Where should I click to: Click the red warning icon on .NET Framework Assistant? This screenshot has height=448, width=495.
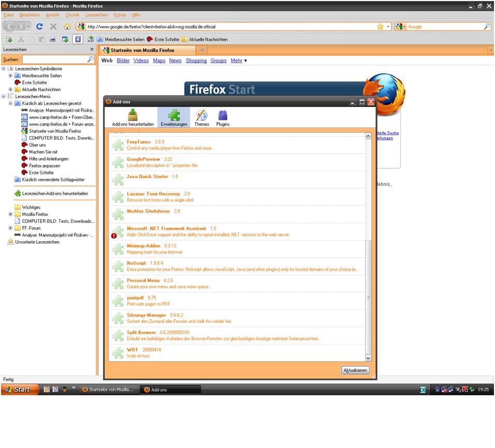click(x=114, y=236)
